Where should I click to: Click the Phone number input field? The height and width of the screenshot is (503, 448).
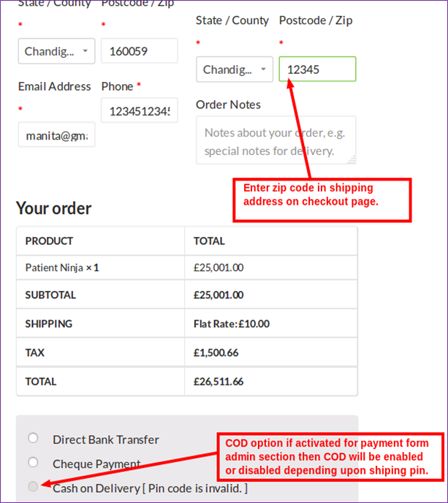coord(139,111)
